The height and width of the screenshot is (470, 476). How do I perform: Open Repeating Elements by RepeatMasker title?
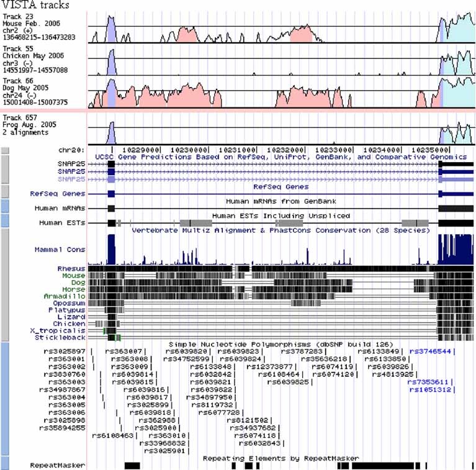click(281, 458)
